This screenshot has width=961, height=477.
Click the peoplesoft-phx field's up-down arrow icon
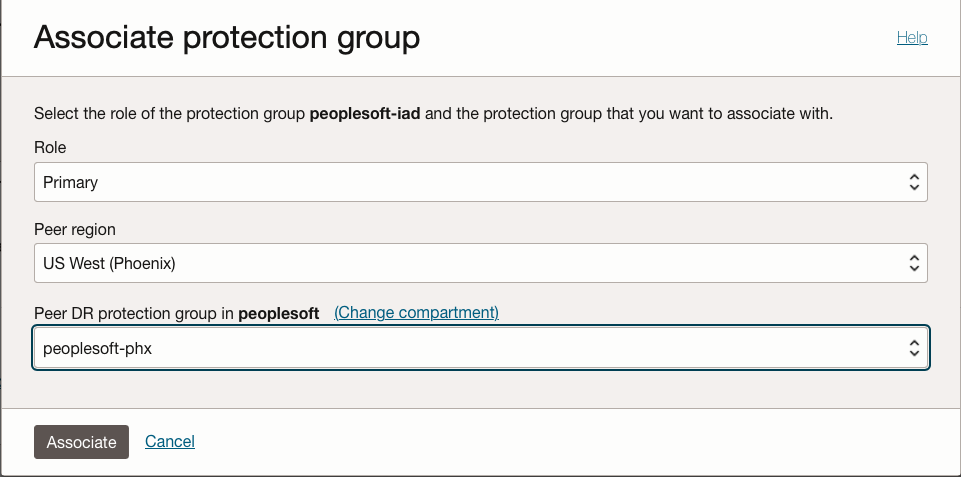(913, 348)
